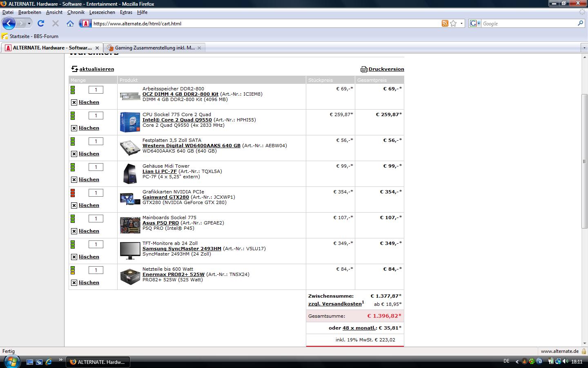Click the RSS feed icon in address bar

[445, 23]
